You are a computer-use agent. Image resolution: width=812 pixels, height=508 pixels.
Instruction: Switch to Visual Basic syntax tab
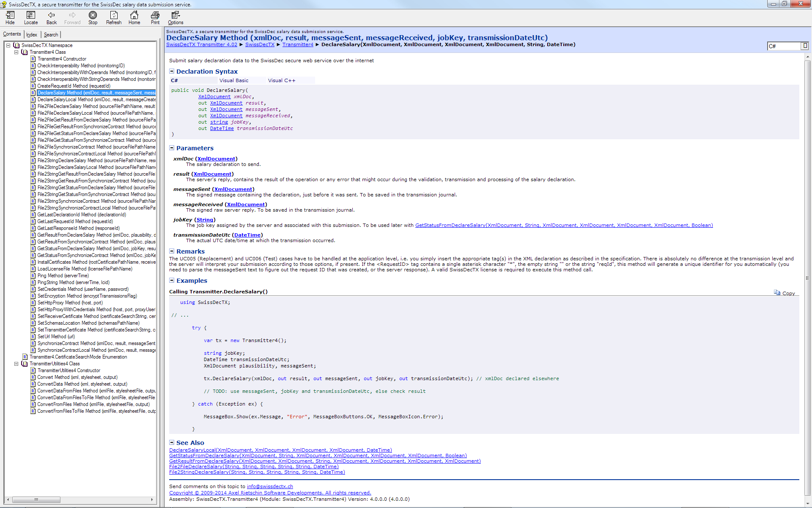pos(234,80)
